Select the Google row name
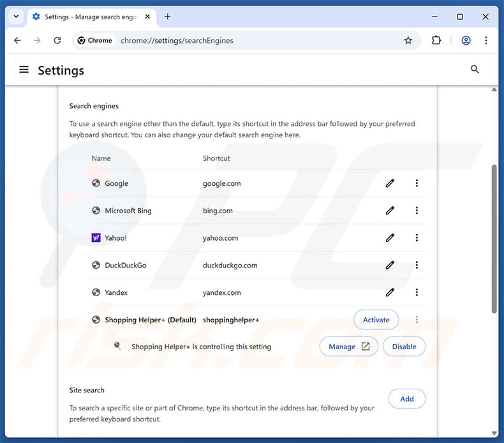 116,183
